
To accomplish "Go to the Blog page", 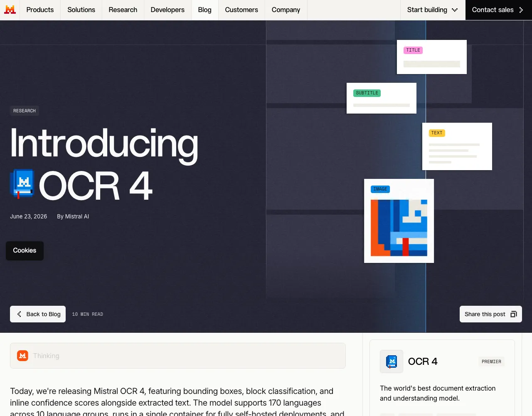I will click(204, 10).
